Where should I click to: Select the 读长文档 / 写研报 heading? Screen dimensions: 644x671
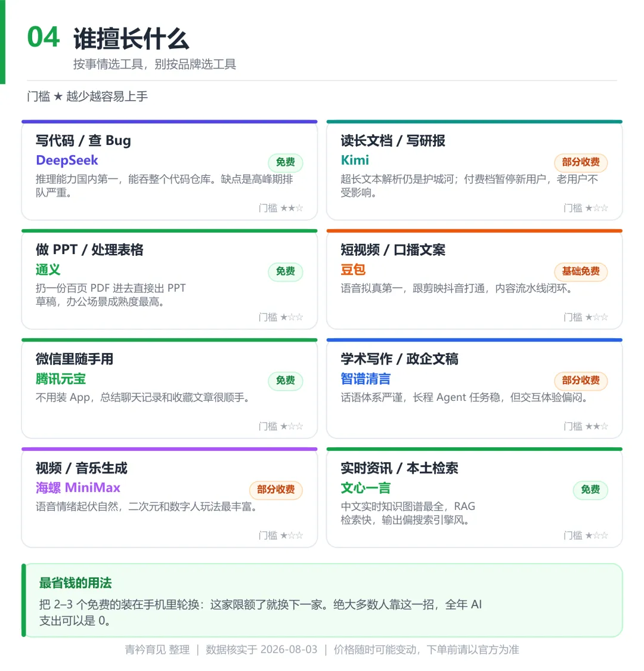(393, 140)
